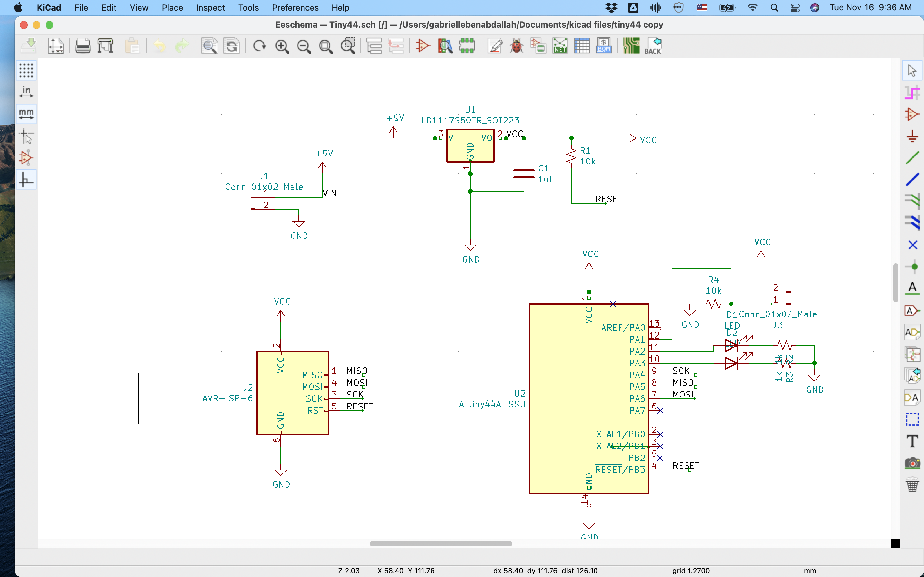Choose the Place Junction tool
Image resolution: width=924 pixels, height=577 pixels.
click(x=912, y=266)
